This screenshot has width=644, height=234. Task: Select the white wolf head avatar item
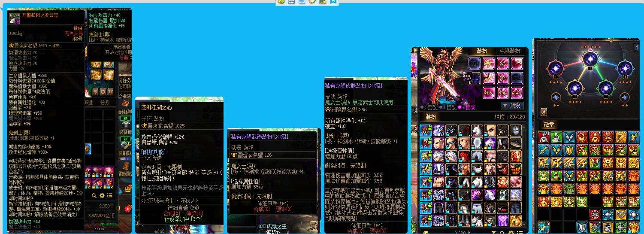point(478,130)
